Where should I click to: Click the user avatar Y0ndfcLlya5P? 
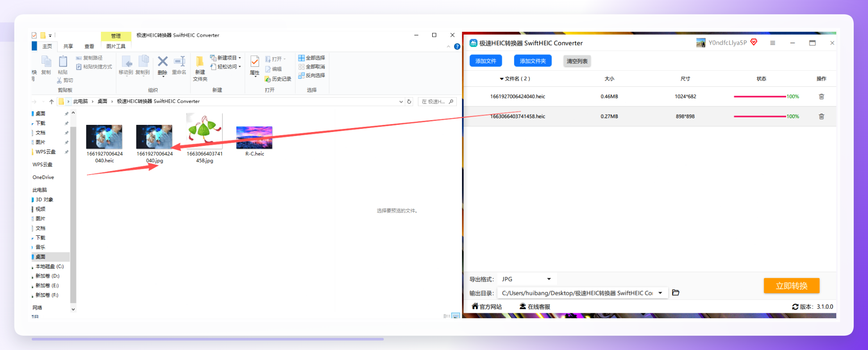coord(701,43)
